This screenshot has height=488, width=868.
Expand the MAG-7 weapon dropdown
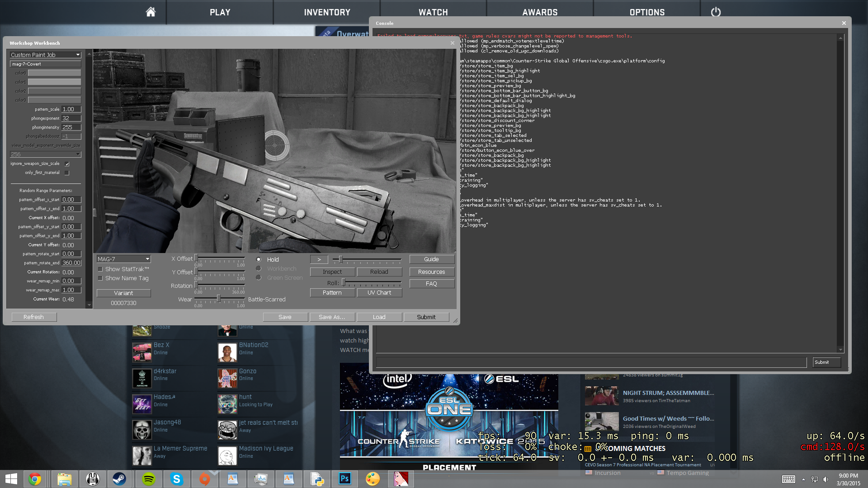123,259
